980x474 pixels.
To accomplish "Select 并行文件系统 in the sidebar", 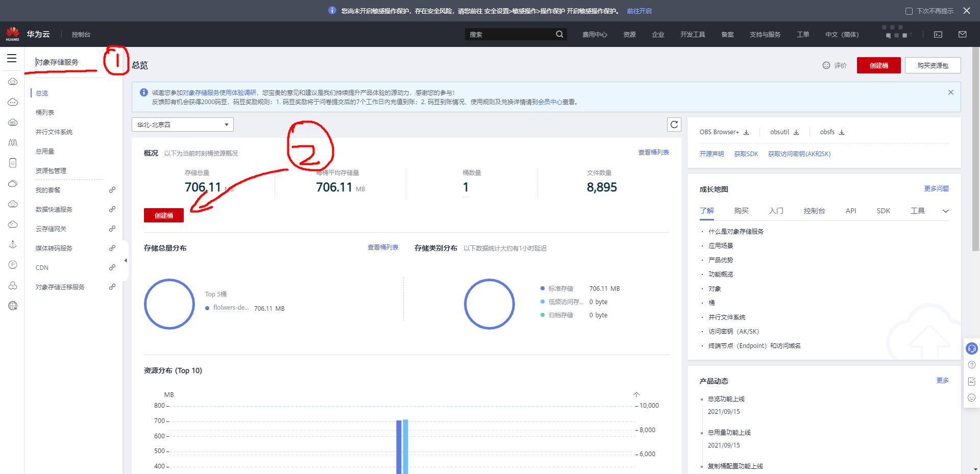I will coord(54,132).
